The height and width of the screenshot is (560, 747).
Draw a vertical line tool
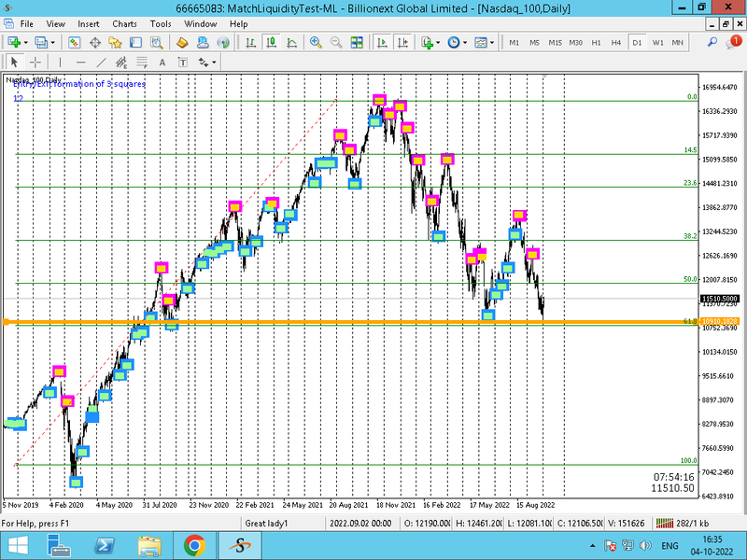(x=60, y=63)
